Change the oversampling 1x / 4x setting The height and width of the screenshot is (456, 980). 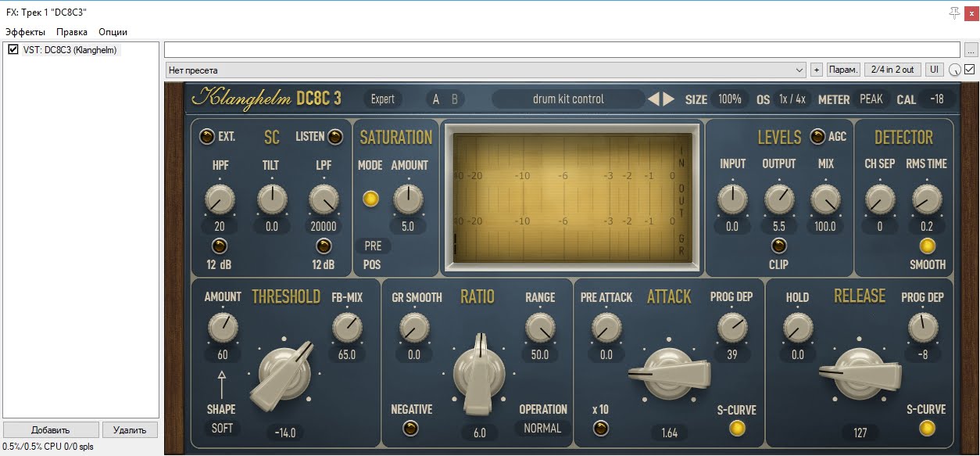click(792, 99)
